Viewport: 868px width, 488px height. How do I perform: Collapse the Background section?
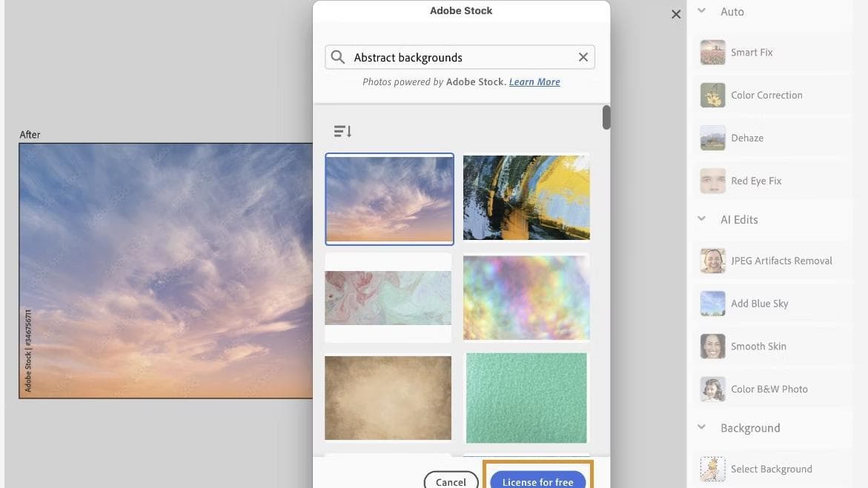(702, 427)
